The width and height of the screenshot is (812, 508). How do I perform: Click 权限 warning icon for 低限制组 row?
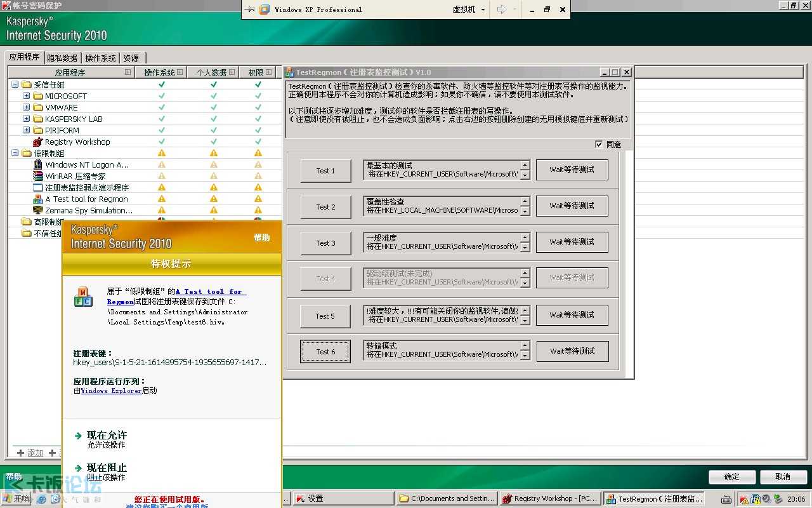coord(258,153)
